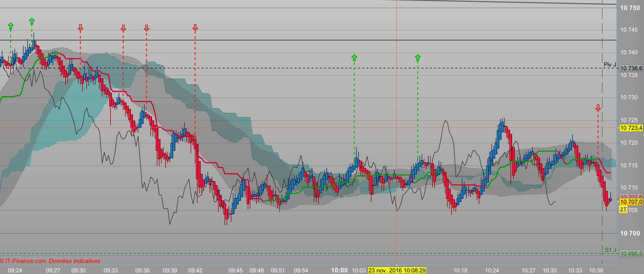Click the 10 736,6 pivot price tag
Image resolution: width=644 pixels, height=274 pixels.
(x=631, y=68)
